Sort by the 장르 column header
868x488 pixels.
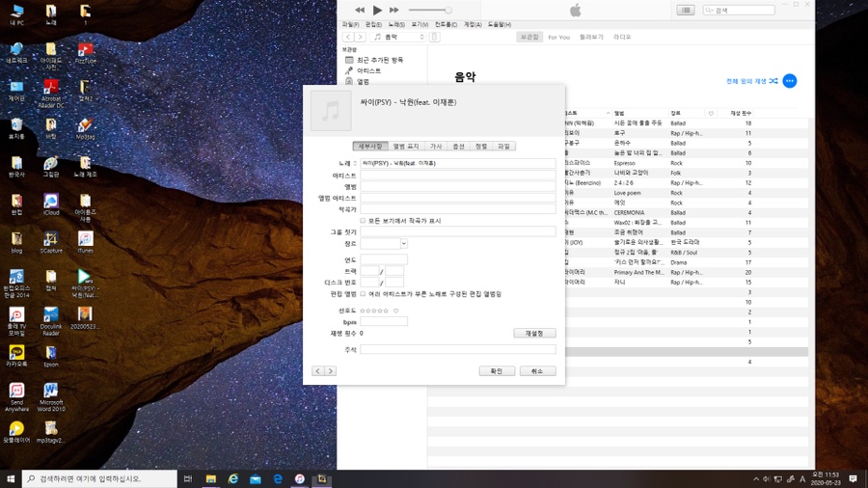675,113
